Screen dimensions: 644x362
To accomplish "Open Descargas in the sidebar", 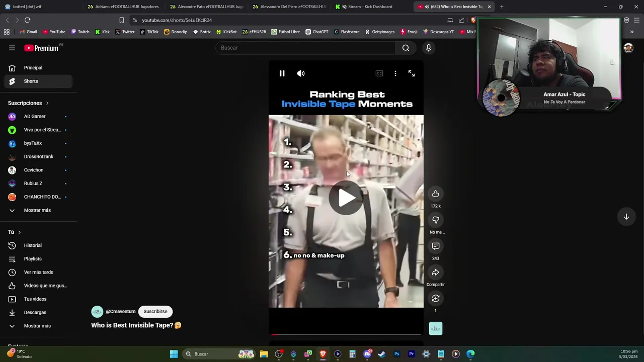I will (x=38, y=312).
